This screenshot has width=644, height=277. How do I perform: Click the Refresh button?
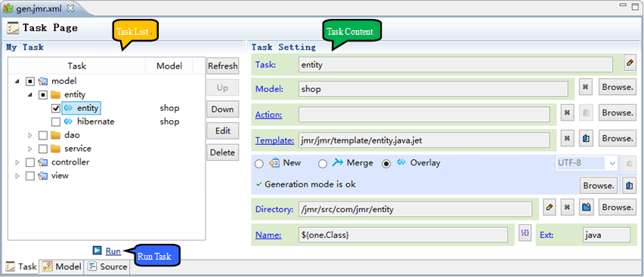[x=223, y=66]
